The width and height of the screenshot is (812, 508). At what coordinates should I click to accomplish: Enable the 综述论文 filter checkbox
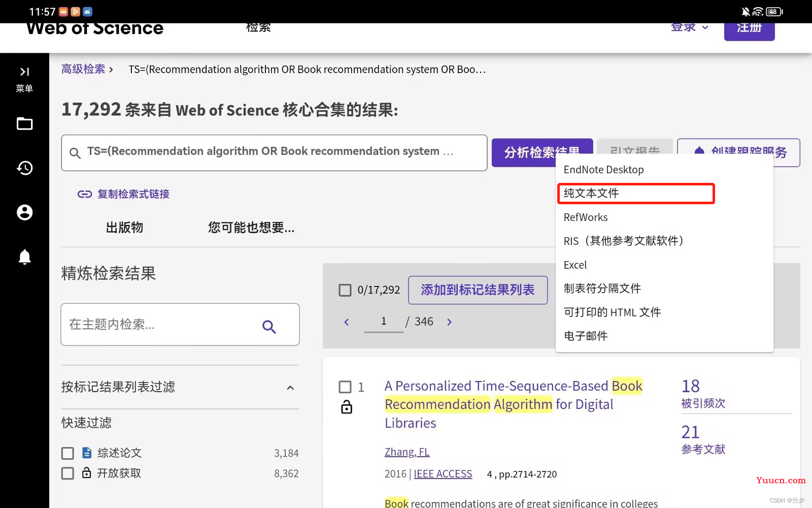pos(67,453)
